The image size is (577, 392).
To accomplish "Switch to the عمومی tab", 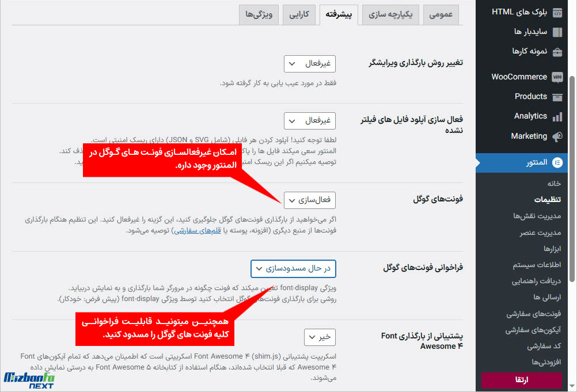I will pyautogui.click(x=441, y=15).
